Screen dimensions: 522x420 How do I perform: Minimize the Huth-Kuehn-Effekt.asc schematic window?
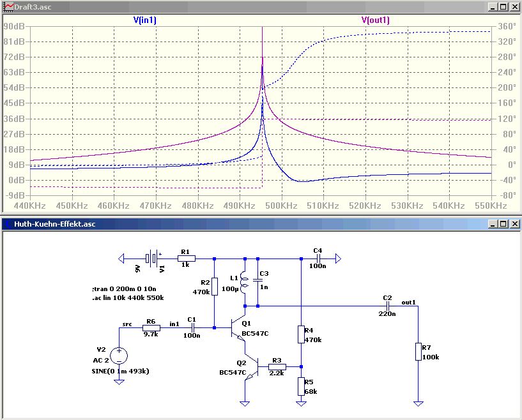click(493, 224)
